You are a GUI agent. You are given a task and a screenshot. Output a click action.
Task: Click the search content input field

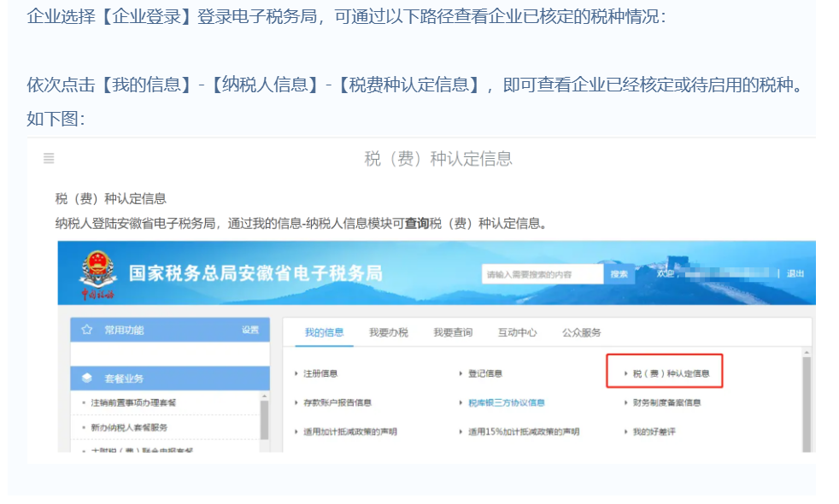[x=542, y=274]
